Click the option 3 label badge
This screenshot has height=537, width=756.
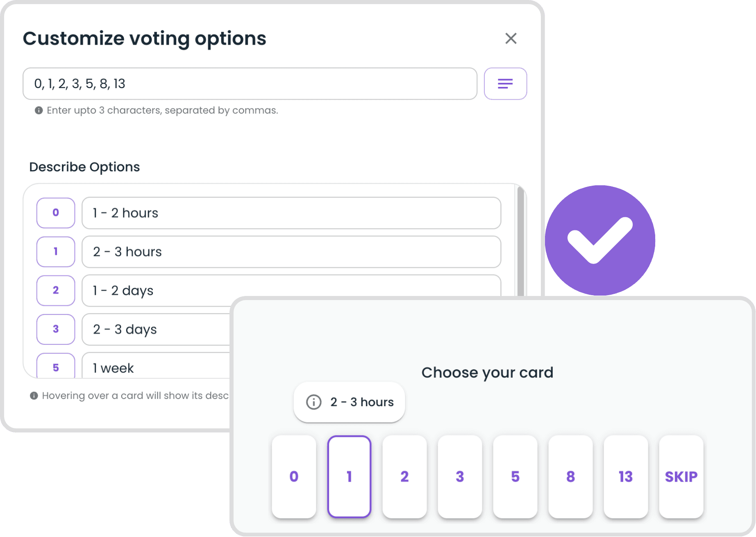56,329
